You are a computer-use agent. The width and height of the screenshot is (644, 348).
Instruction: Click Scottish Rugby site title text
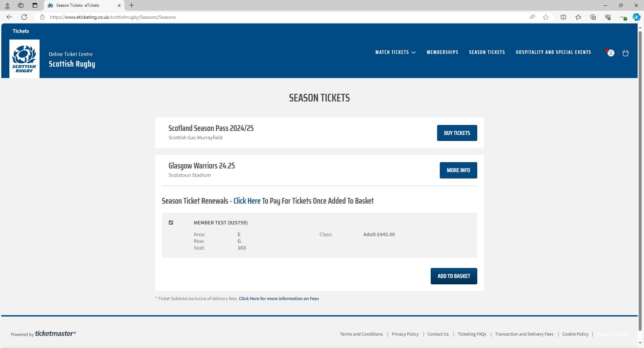72,64
